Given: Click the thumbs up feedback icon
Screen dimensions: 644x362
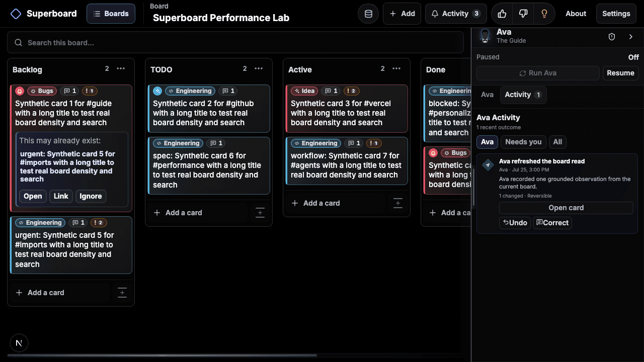Looking at the screenshot, I should [x=502, y=14].
